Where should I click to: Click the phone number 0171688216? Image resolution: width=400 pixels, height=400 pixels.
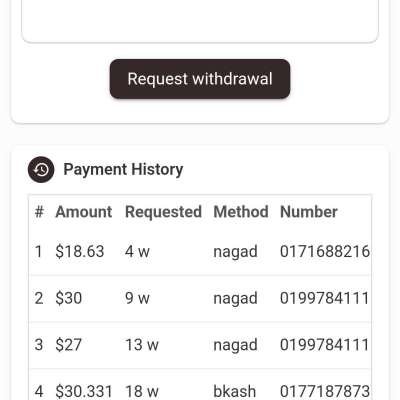click(325, 251)
